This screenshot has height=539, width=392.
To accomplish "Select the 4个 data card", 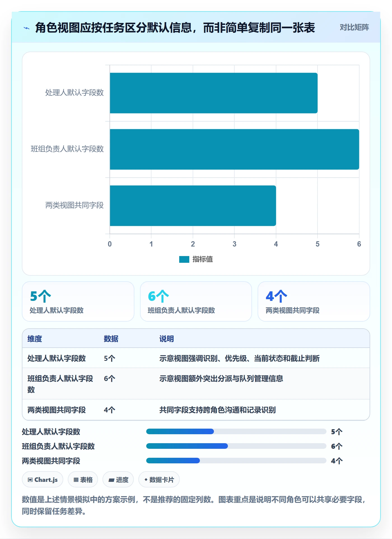I will 314,301.
